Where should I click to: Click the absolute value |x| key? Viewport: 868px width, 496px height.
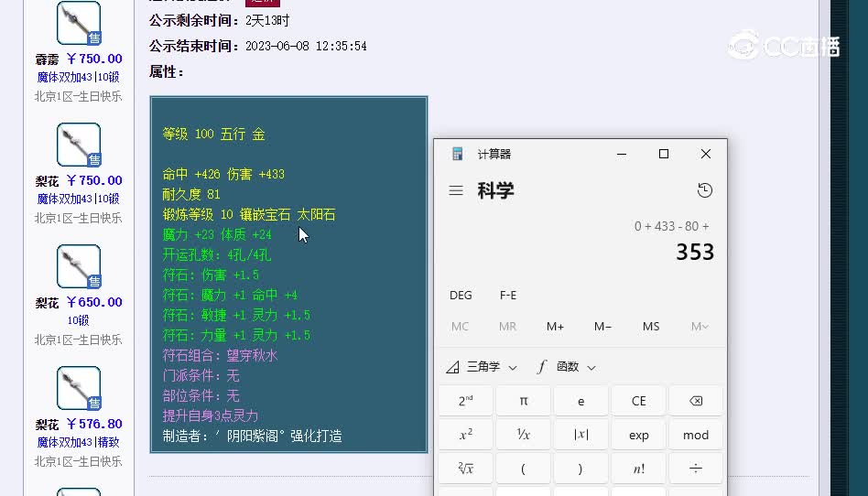pyautogui.click(x=580, y=435)
